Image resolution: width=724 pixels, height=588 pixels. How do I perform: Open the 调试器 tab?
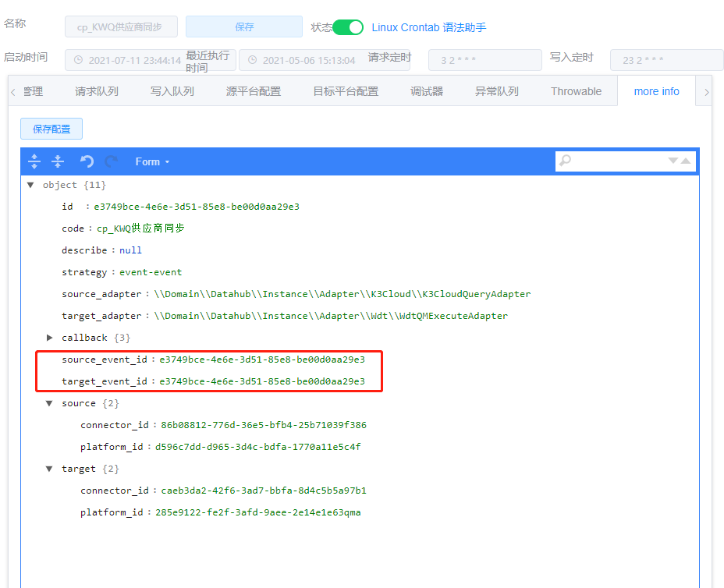(427, 91)
